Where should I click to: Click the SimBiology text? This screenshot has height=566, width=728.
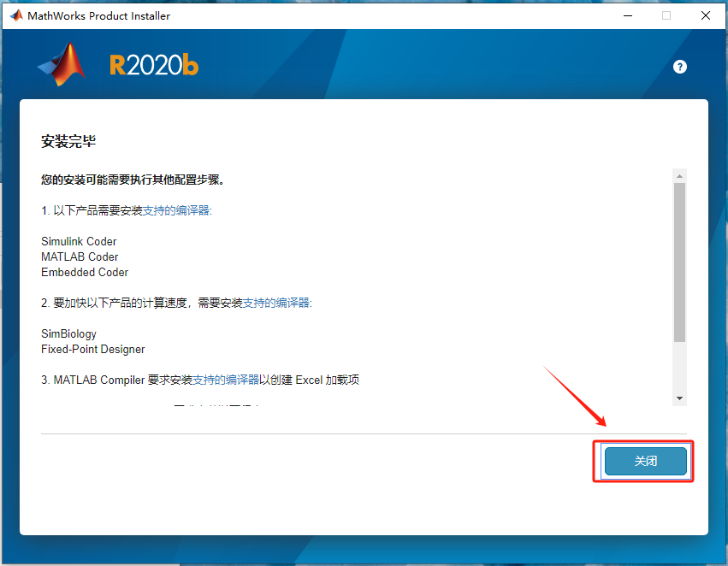(x=68, y=334)
